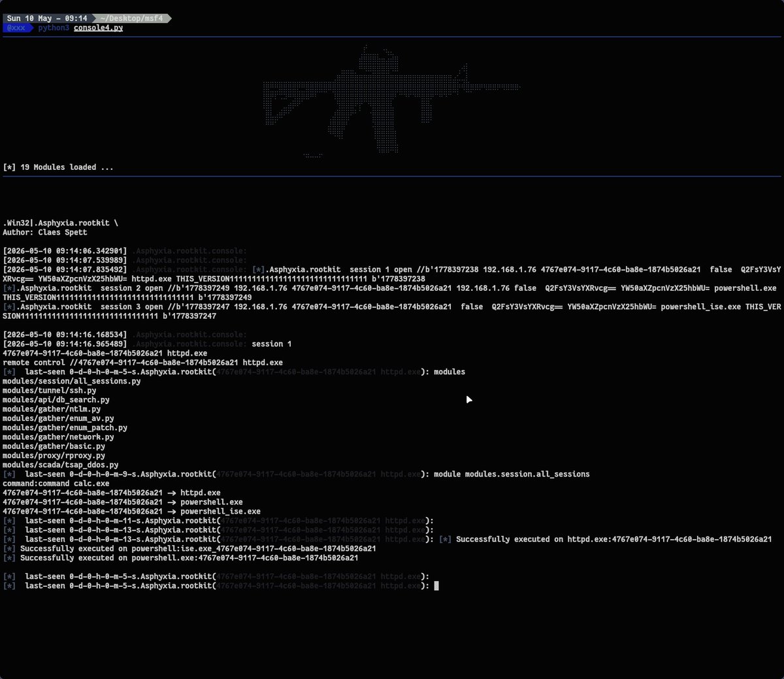
Task: Click the timestamp '[2026-05-10 09:14:07.835492]'
Action: coord(65,269)
